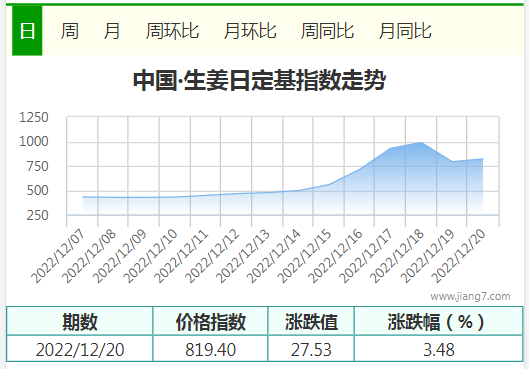The height and width of the screenshot is (369, 529).
Task: Click the 2022/12/07 x-axis label
Action: coord(58,256)
